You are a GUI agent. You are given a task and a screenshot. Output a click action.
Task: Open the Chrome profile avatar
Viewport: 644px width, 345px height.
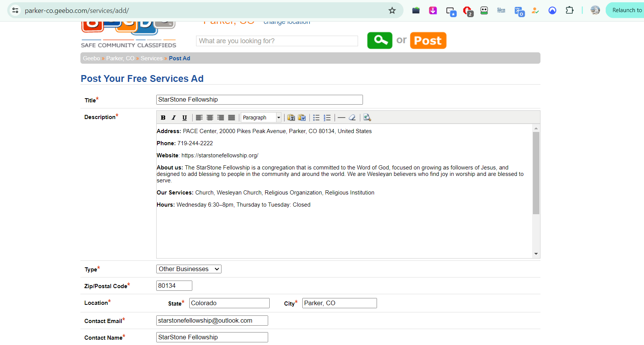(x=595, y=11)
